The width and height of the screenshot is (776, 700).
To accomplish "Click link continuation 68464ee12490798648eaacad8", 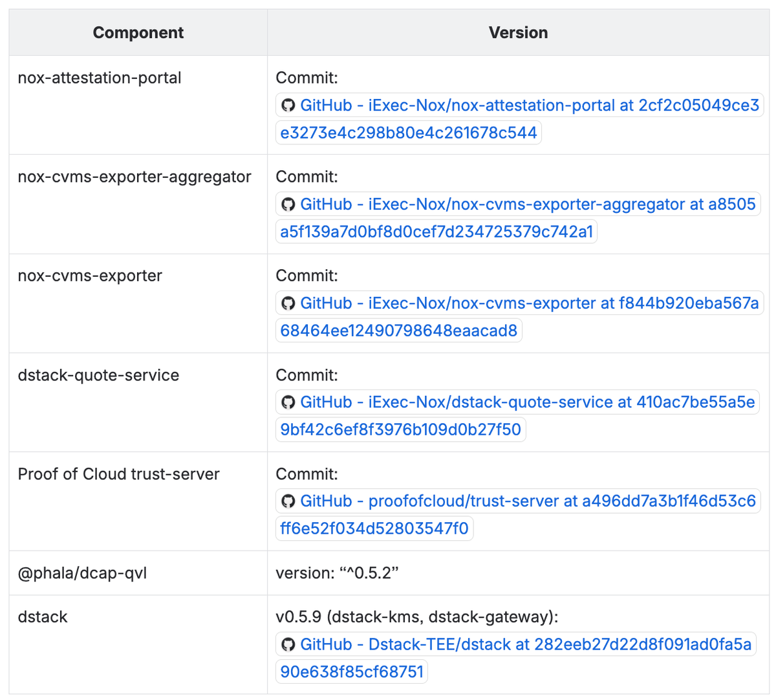I will coord(399,331).
